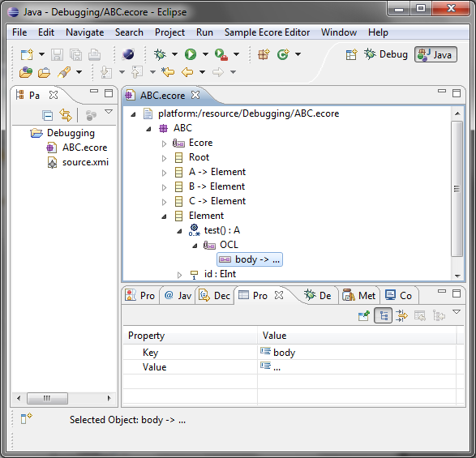Toggle Link with Editor in Package Explorer

66,115
